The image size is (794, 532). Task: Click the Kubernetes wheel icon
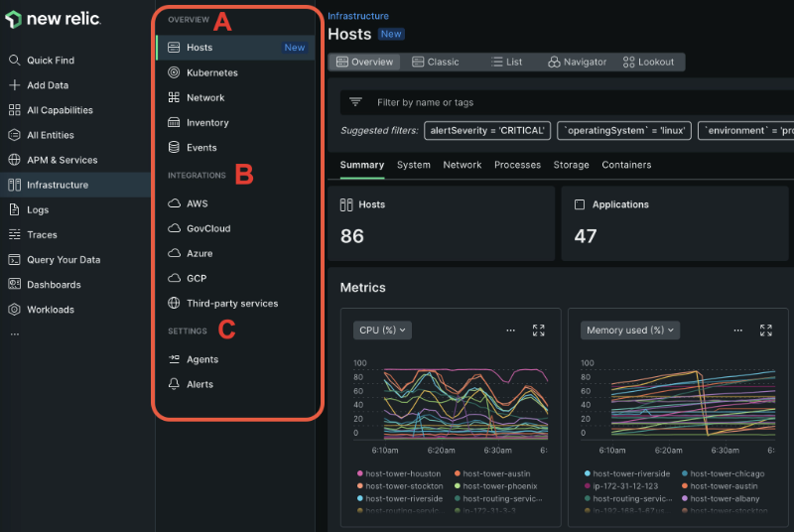coord(174,72)
